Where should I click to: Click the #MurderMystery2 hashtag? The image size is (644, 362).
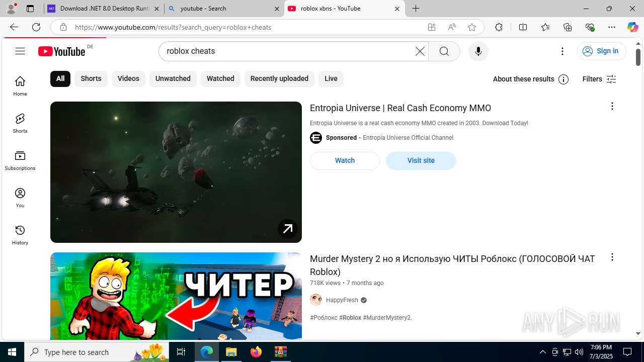pos(387,318)
